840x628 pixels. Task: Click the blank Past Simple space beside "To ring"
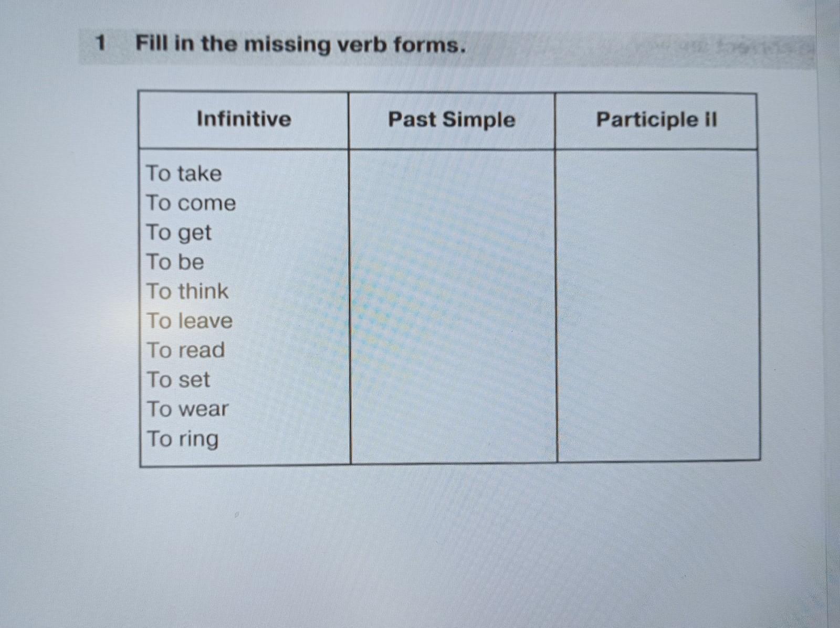tap(453, 439)
